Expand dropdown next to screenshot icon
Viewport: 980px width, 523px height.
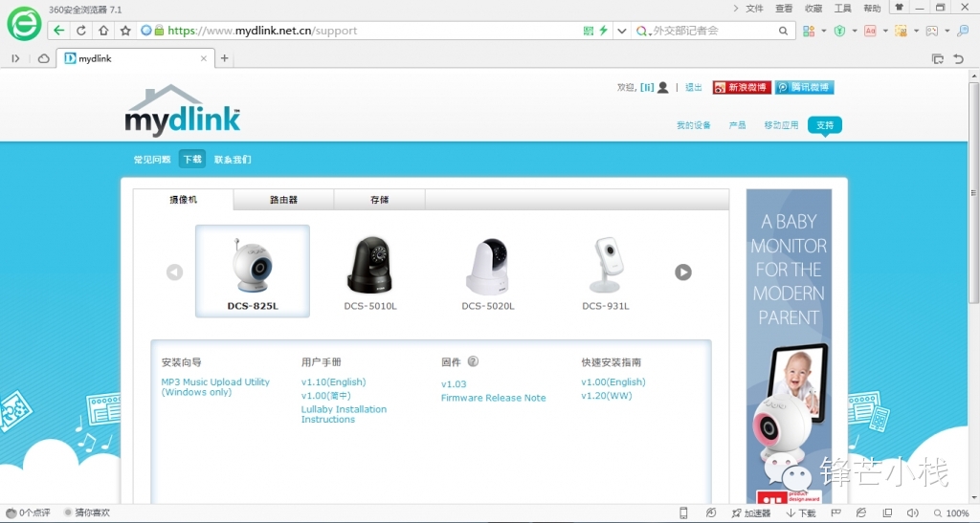(916, 31)
